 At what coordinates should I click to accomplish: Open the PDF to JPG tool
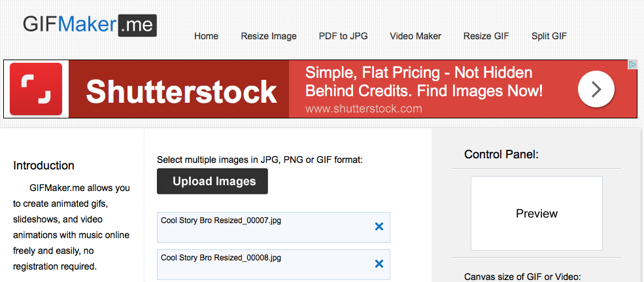click(343, 36)
